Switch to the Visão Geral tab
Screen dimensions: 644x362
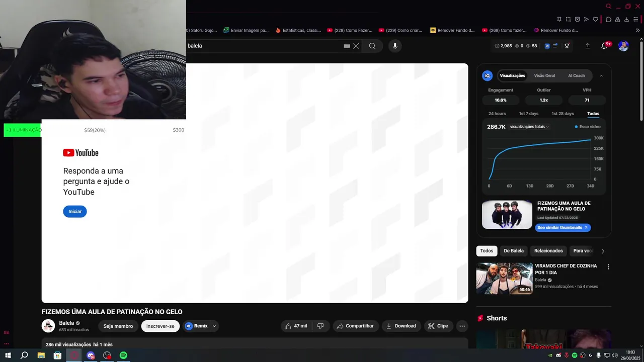[544, 76]
